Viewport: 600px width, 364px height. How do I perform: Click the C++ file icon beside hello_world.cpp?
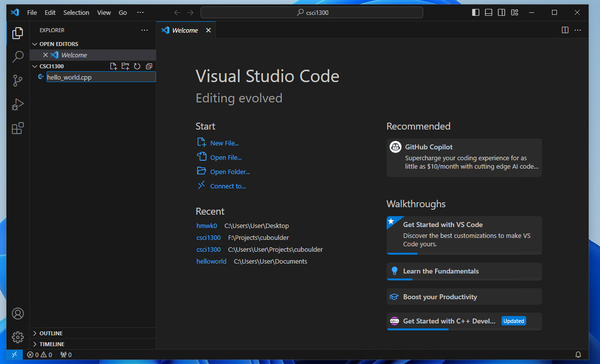click(x=41, y=77)
